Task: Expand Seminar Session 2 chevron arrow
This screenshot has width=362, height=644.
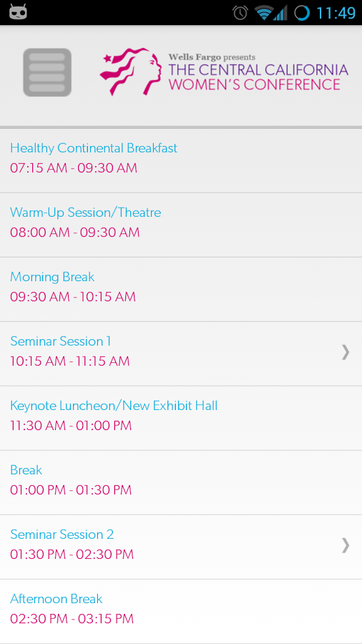Action: 346,545
